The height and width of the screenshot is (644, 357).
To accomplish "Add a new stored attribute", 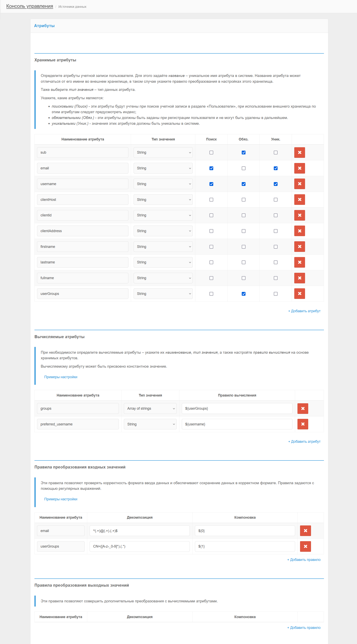I will coord(304,311).
